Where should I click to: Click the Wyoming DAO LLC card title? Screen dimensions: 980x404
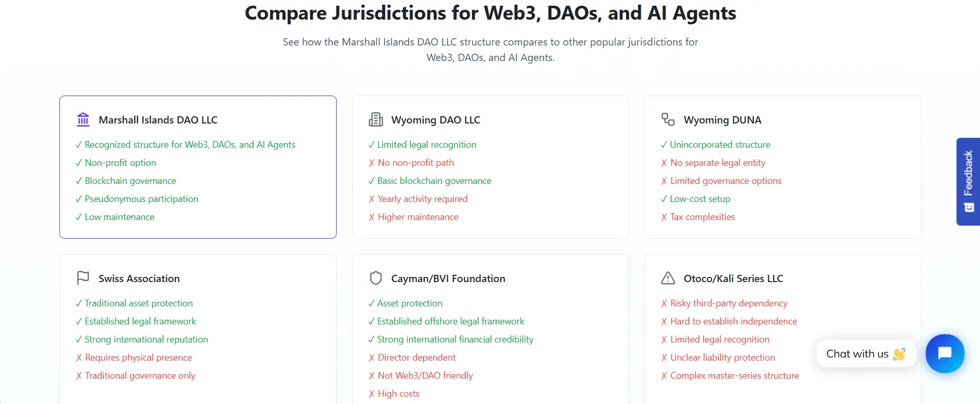[435, 120]
